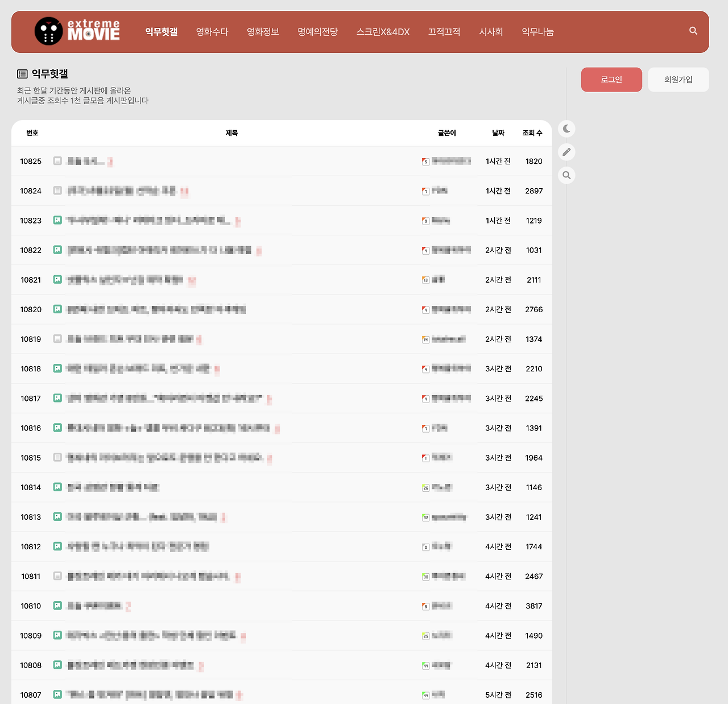
Task: Open the 시사회 section
Action: tap(491, 32)
